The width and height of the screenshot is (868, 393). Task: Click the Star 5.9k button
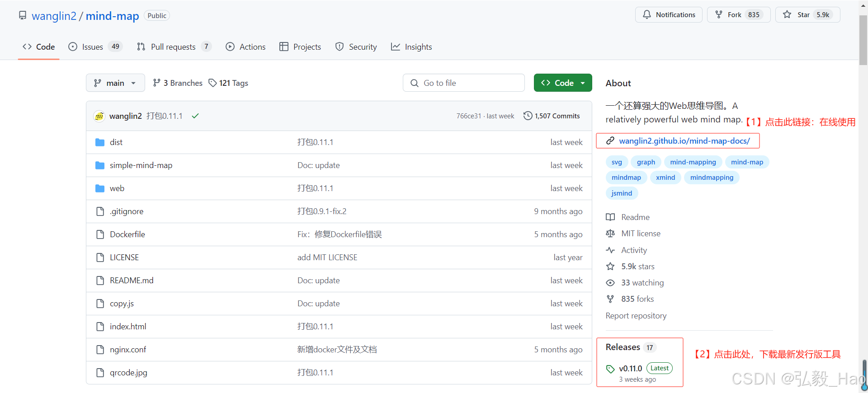point(808,15)
